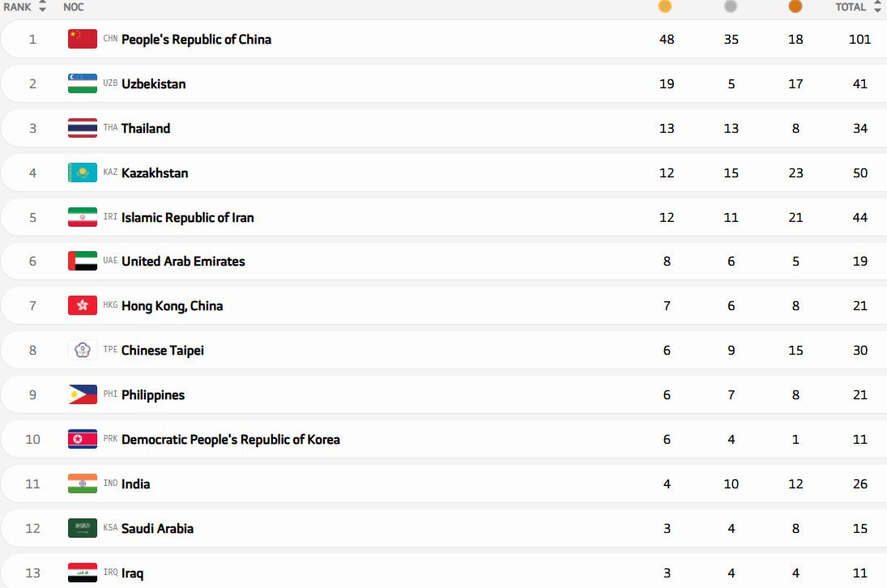Click the China flag icon

pos(83,39)
